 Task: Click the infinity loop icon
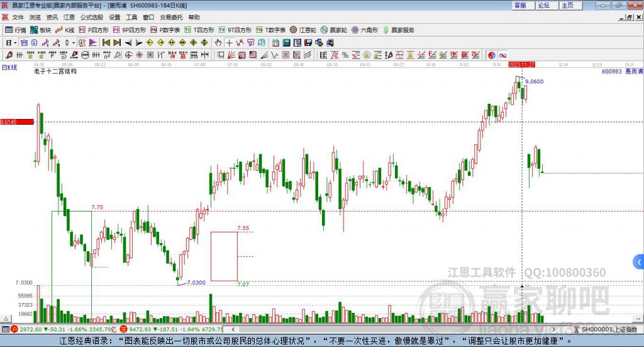[x=502, y=55]
